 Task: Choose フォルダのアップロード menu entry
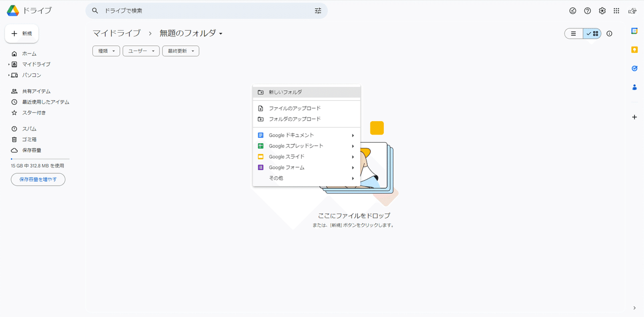click(306, 119)
